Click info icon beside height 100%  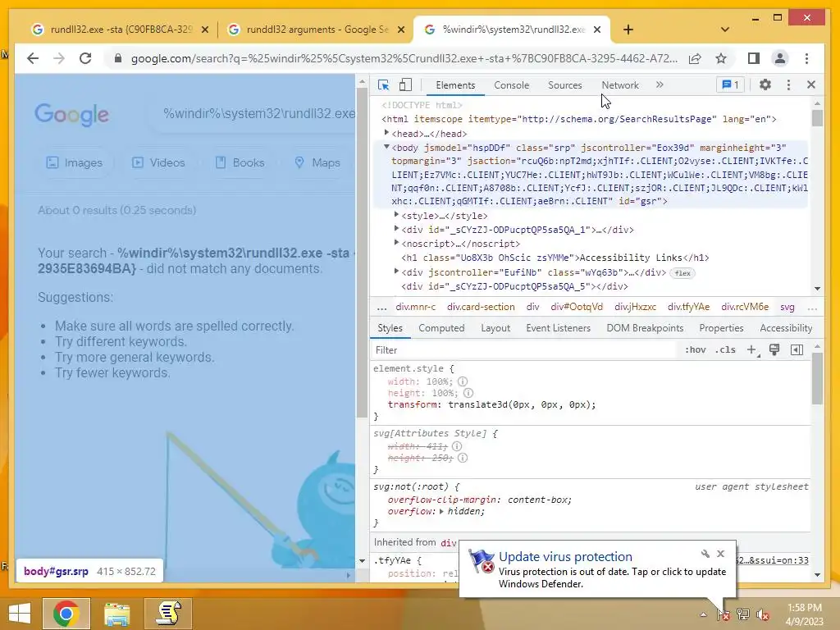pyautogui.click(x=468, y=393)
